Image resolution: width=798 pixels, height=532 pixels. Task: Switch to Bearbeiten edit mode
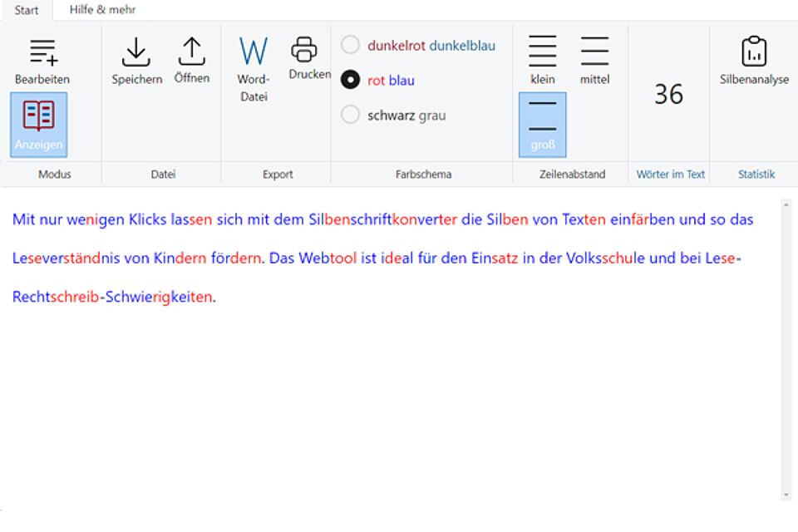point(42,61)
